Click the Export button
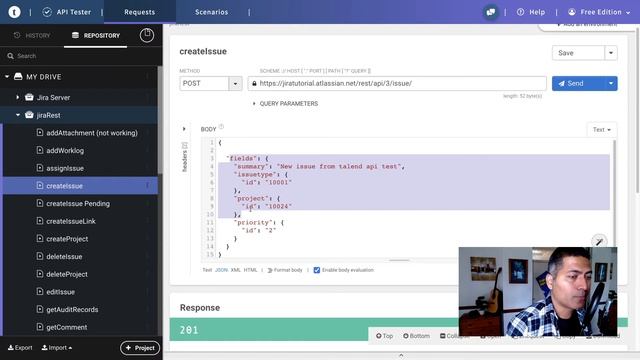640x360 pixels. 20,348
